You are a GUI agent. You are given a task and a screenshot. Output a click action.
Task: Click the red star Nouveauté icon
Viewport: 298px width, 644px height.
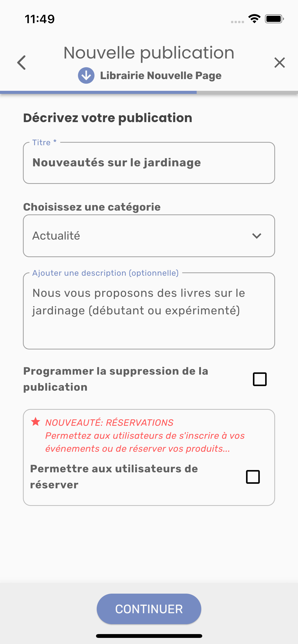36,422
